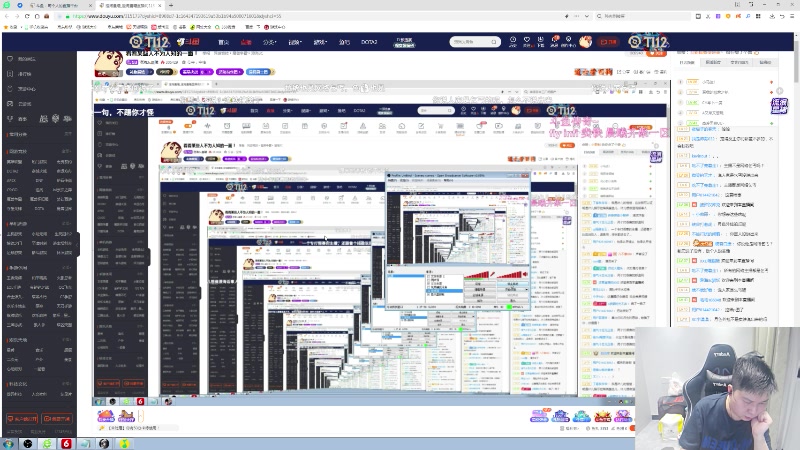Open the yellow-green app icon in taskbar
800x450 pixels.
[x=124, y=444]
